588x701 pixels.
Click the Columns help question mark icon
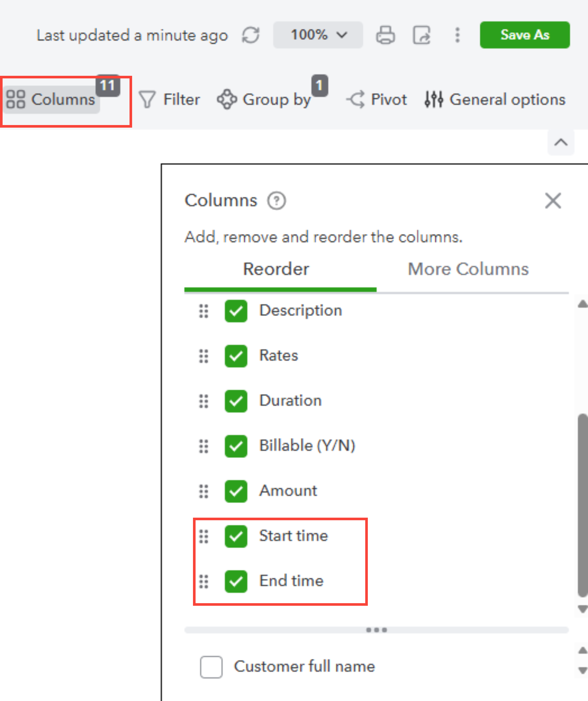tap(276, 201)
